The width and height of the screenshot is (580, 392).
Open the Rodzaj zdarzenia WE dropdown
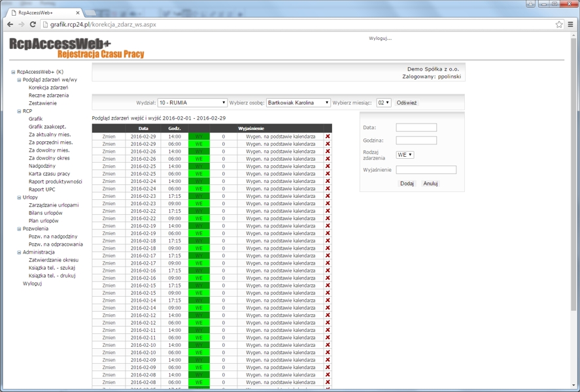point(405,155)
